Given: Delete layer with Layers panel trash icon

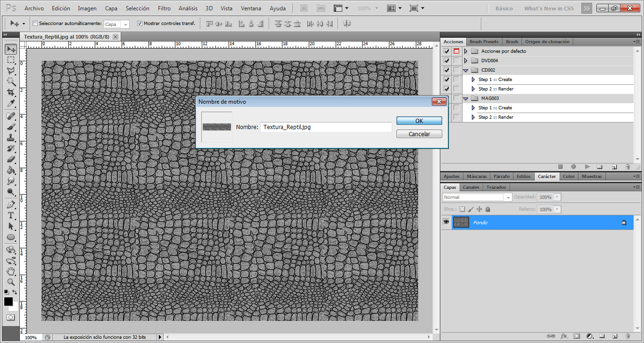Looking at the screenshot, I should [x=627, y=336].
